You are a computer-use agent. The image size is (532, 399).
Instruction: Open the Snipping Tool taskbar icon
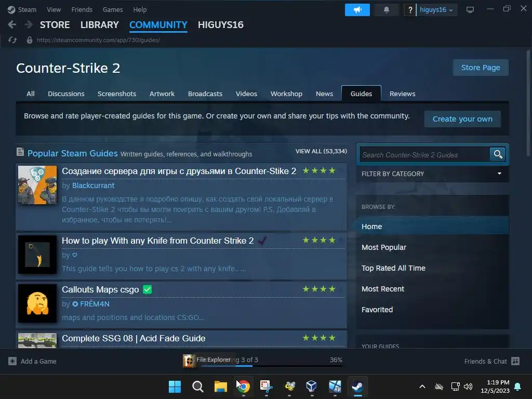[x=267, y=387]
